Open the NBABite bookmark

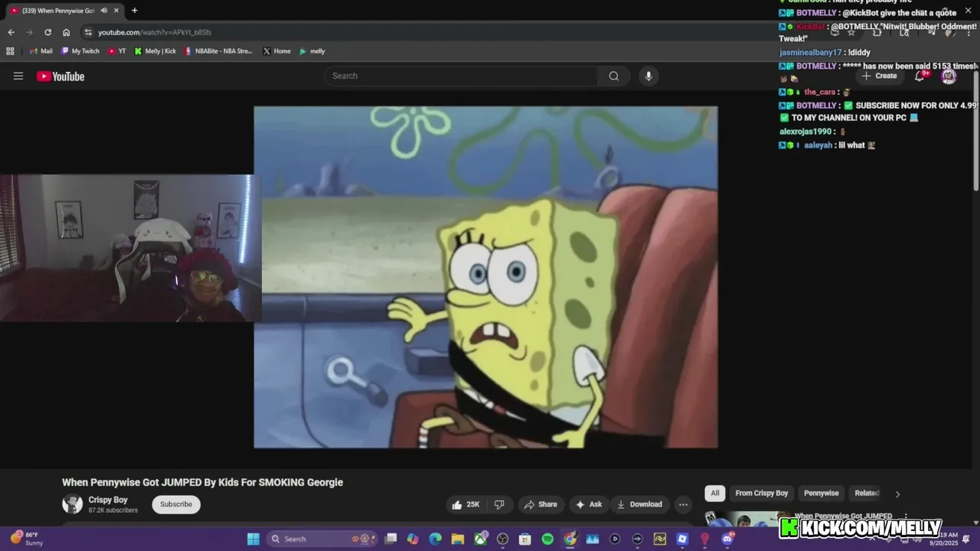(218, 51)
